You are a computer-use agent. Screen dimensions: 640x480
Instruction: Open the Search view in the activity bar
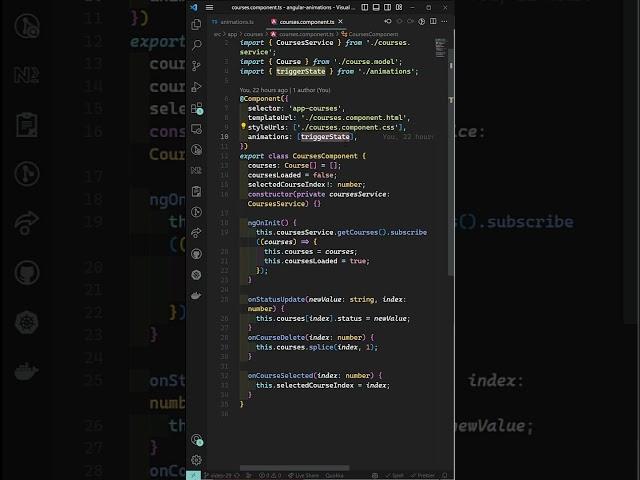click(196, 45)
